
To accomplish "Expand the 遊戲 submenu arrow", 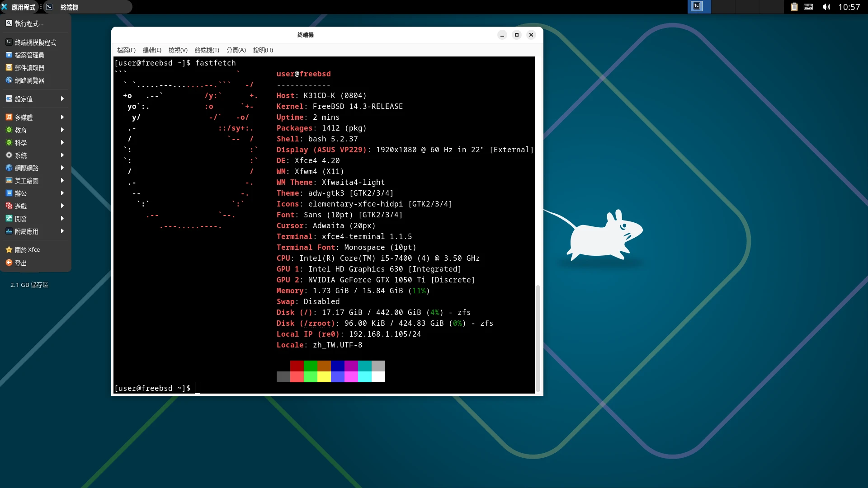I will [62, 206].
